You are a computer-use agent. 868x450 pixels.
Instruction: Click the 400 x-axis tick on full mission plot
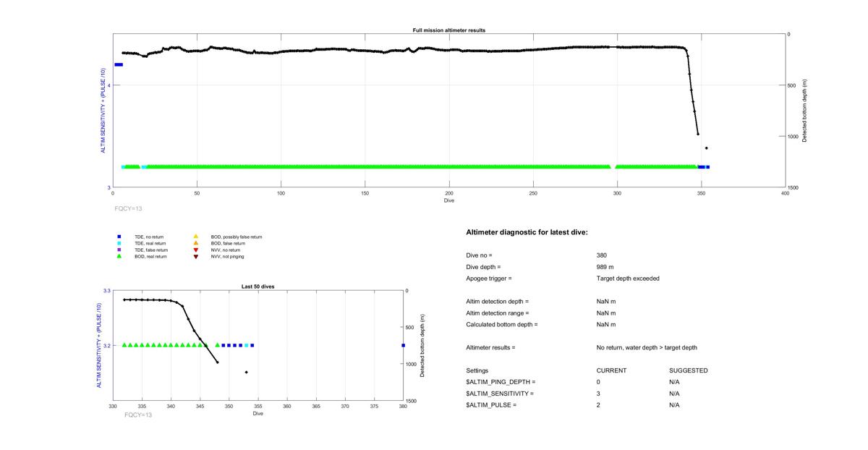(785, 193)
